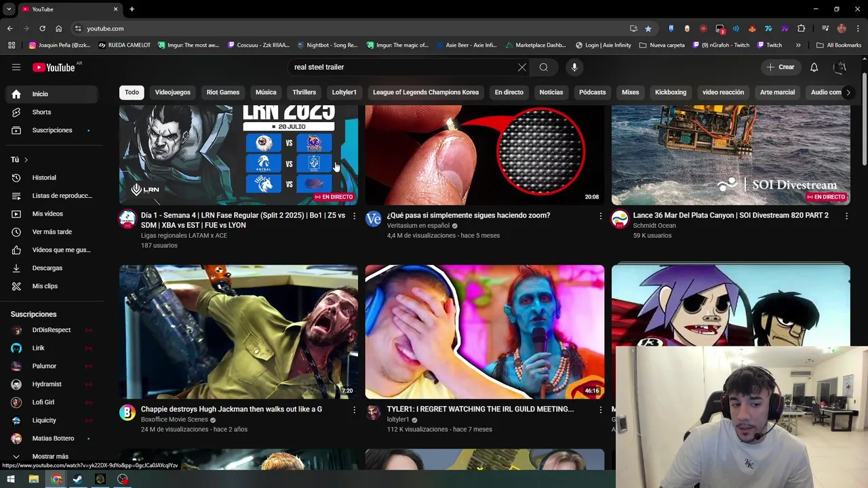Open DrDisRespect subscription channel
Screen dimensions: 868x488
coord(51,330)
